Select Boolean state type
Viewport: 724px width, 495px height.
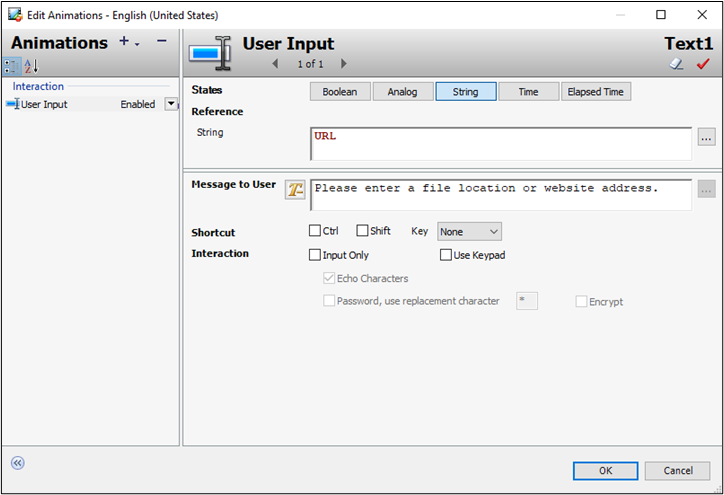click(x=340, y=91)
